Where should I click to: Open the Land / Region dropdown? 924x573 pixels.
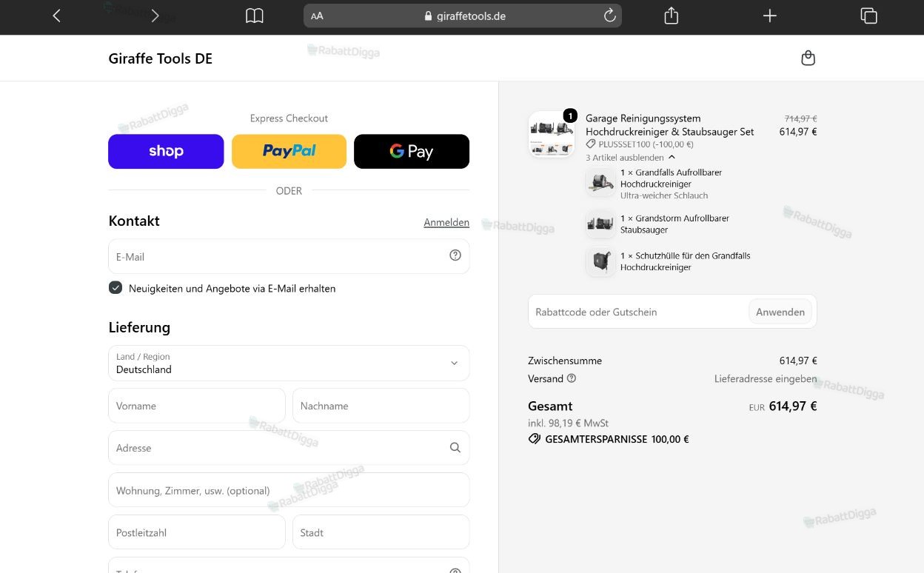289,363
